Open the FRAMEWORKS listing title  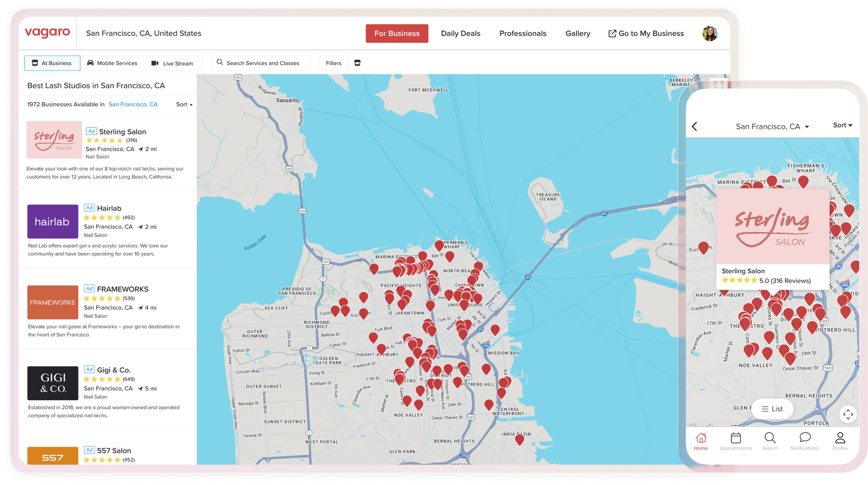(122, 289)
